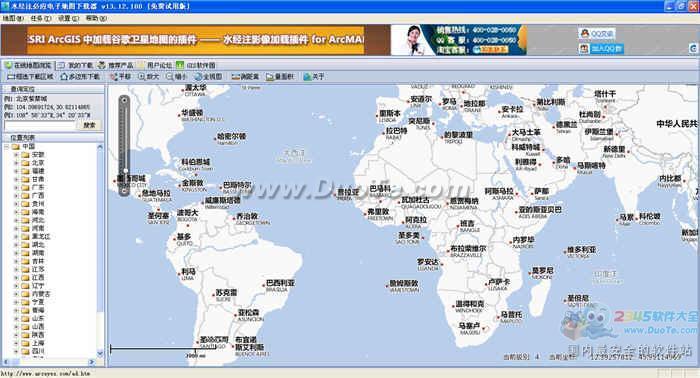Collapse the 中国 root tree node
Screen dimensions: 700x378
click(x=7, y=146)
